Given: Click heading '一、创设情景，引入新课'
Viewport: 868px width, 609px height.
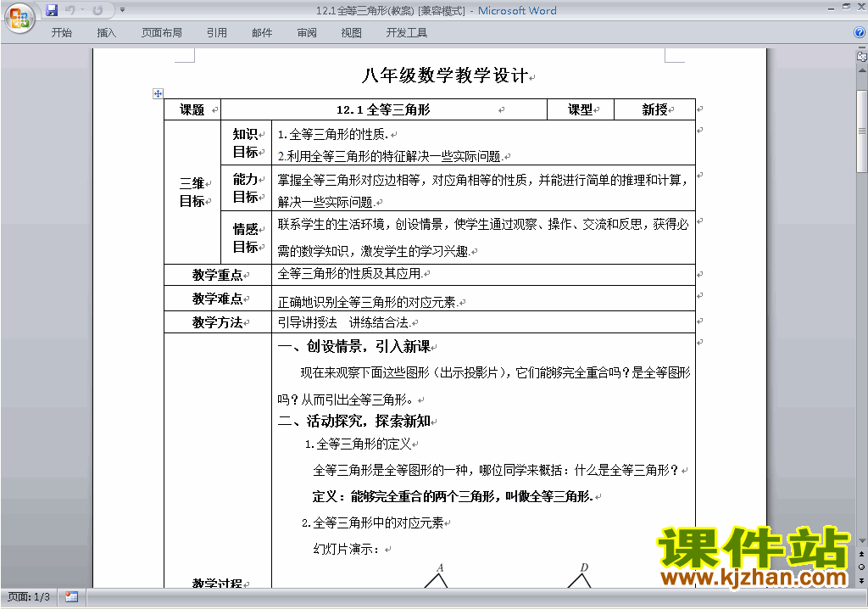Looking at the screenshot, I should click(353, 346).
